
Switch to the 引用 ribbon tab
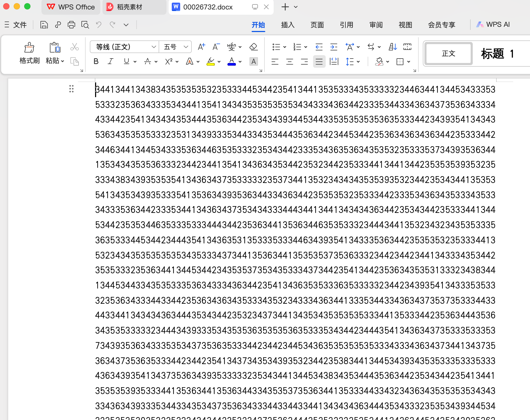[x=347, y=25]
